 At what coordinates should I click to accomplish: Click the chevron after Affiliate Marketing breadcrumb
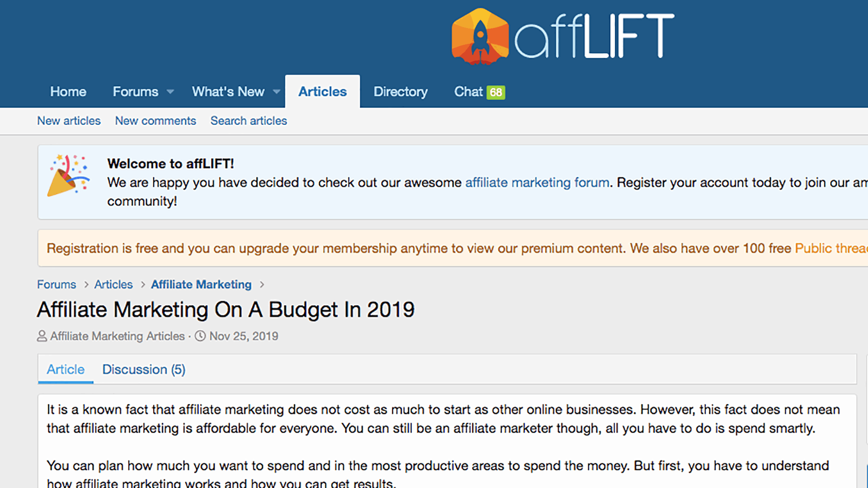[262, 285]
